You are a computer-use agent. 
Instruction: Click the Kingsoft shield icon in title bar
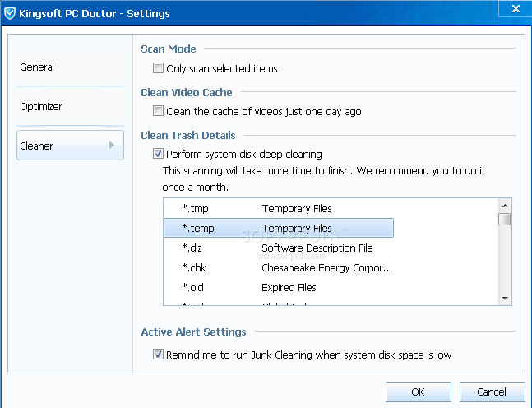[10, 13]
